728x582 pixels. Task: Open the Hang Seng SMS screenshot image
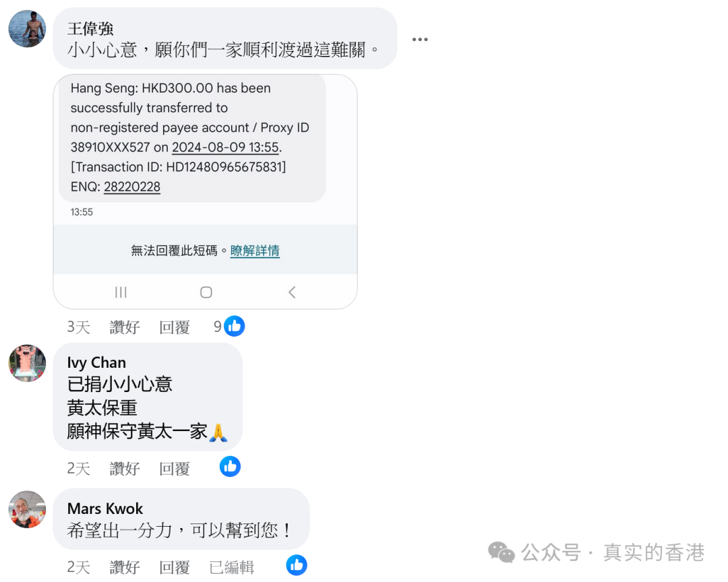click(x=205, y=192)
